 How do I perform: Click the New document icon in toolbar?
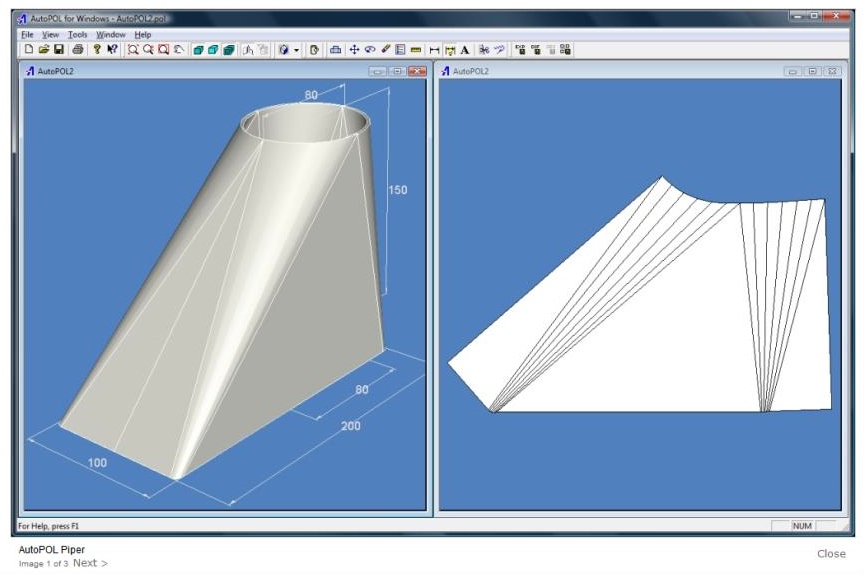tap(28, 49)
